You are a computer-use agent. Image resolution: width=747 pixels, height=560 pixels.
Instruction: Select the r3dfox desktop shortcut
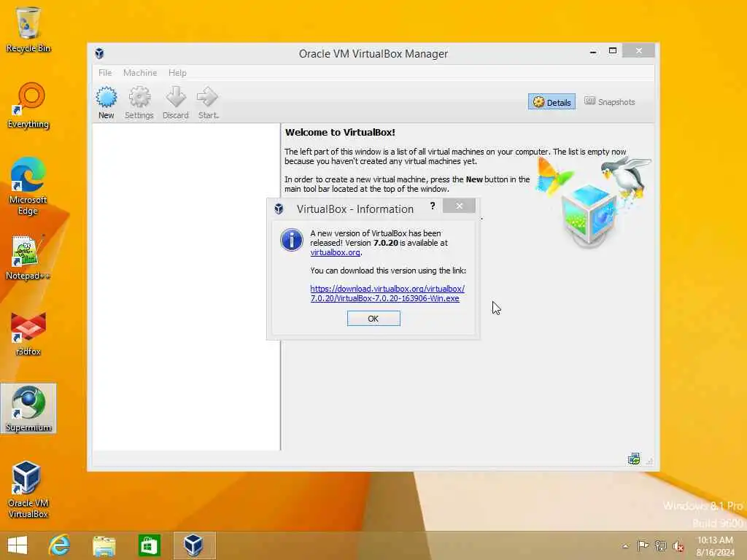(28, 333)
